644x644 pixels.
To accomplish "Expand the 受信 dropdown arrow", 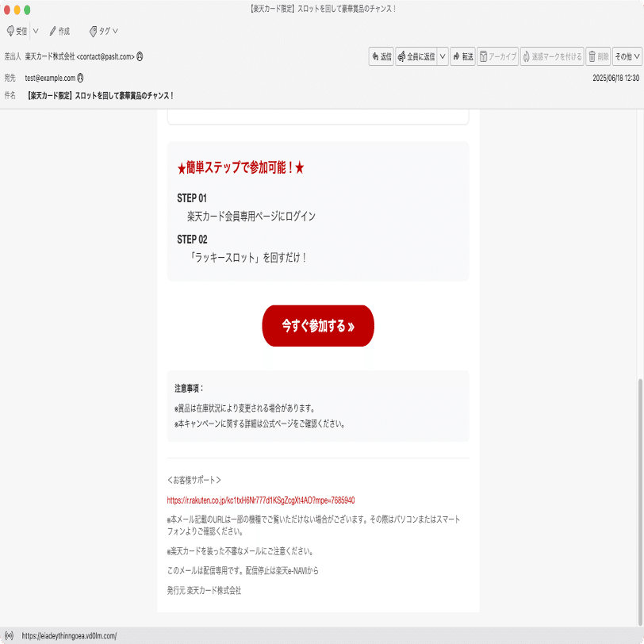I will pos(35,32).
